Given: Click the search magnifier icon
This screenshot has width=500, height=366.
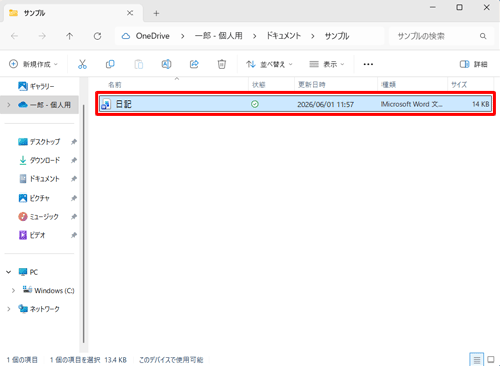Looking at the screenshot, I should pyautogui.click(x=483, y=36).
